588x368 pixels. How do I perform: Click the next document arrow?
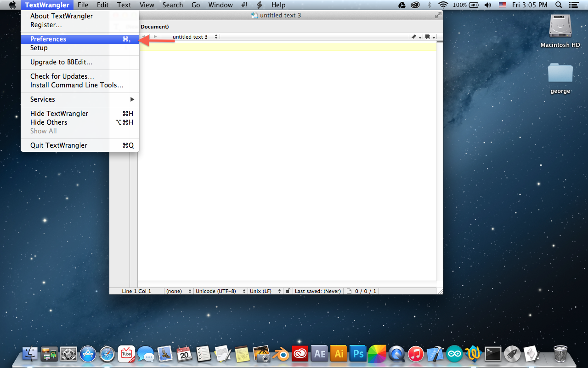pos(155,37)
